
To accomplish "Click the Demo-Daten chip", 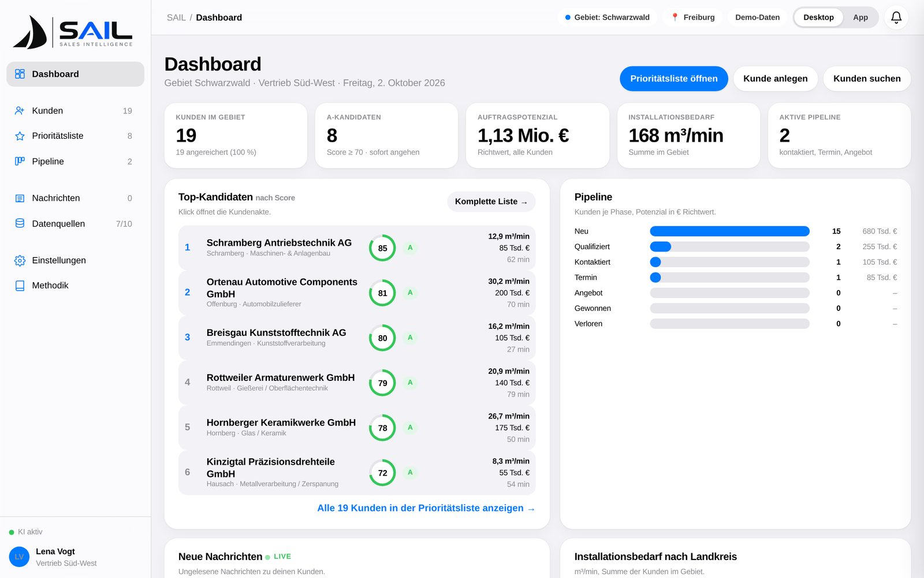I will [x=757, y=17].
